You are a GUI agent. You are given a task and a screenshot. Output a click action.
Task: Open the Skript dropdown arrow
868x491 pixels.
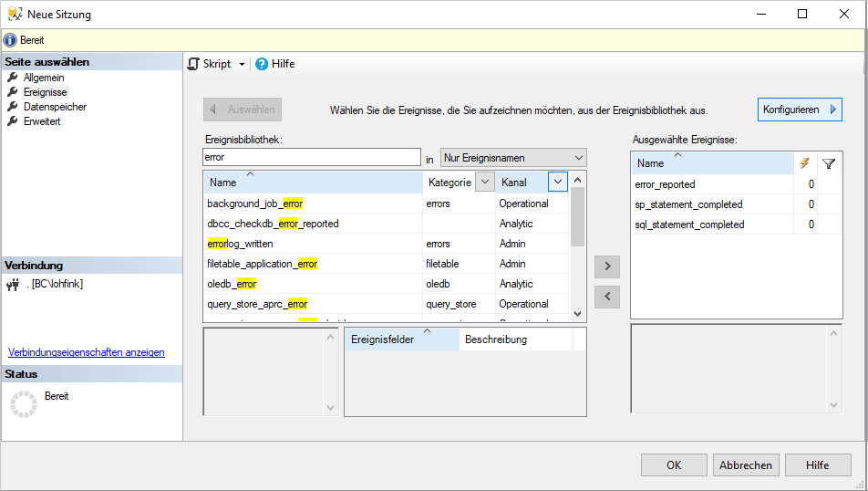point(242,64)
